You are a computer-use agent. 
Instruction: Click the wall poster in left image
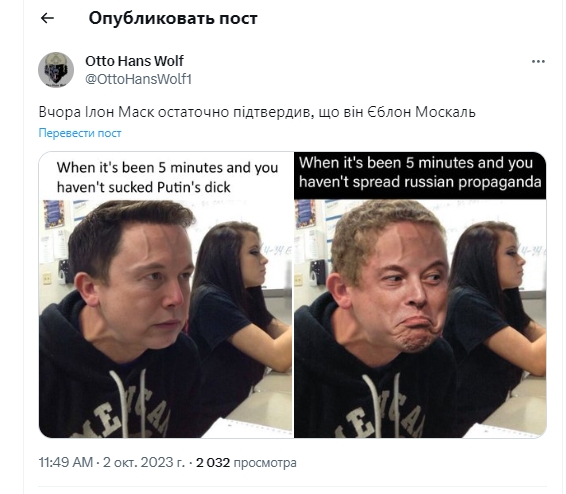[54, 214]
